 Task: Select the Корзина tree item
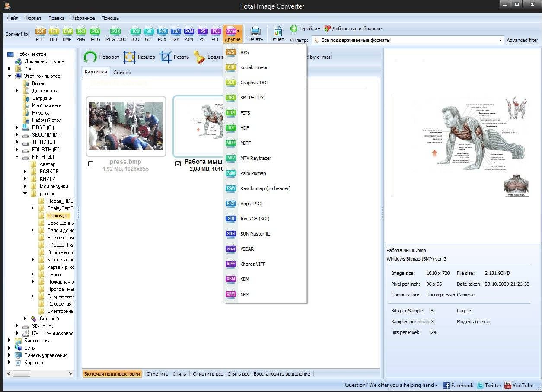(x=33, y=363)
